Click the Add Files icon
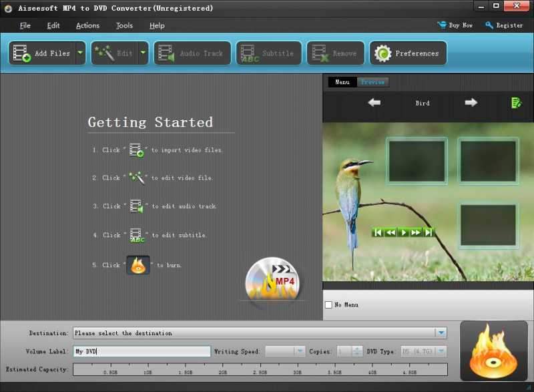 coord(21,53)
